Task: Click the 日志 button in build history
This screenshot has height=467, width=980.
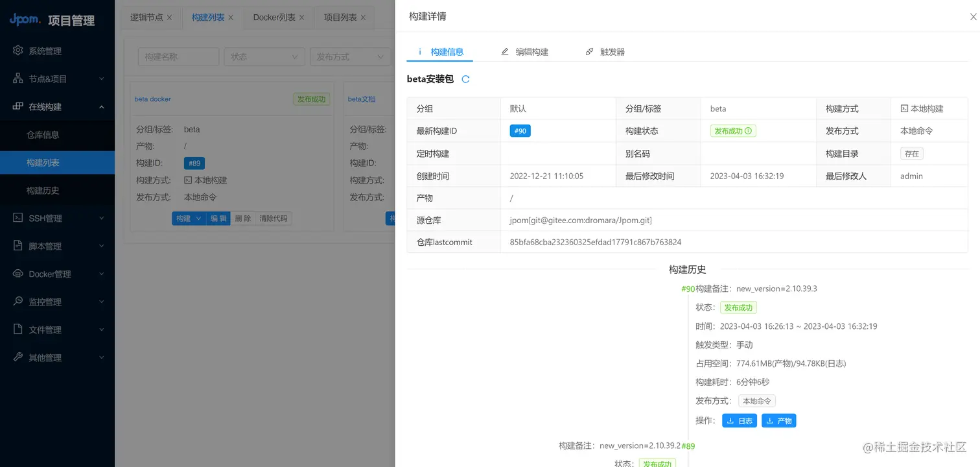Action: click(x=740, y=420)
